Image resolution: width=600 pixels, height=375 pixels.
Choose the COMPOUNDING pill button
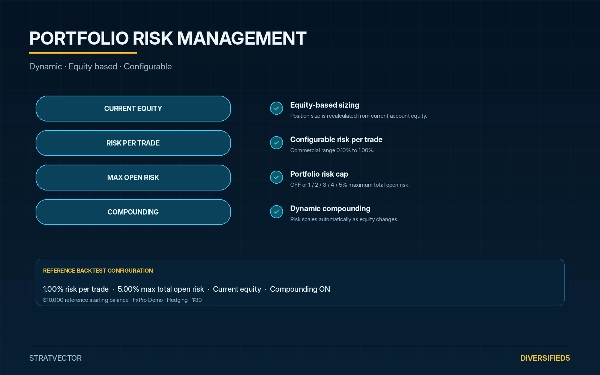tap(133, 212)
